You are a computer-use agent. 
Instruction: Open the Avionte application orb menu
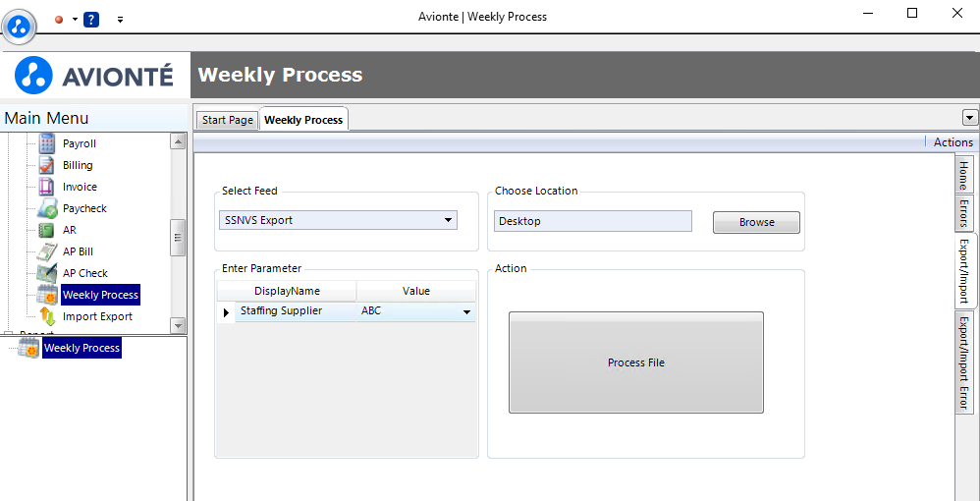pyautogui.click(x=20, y=26)
